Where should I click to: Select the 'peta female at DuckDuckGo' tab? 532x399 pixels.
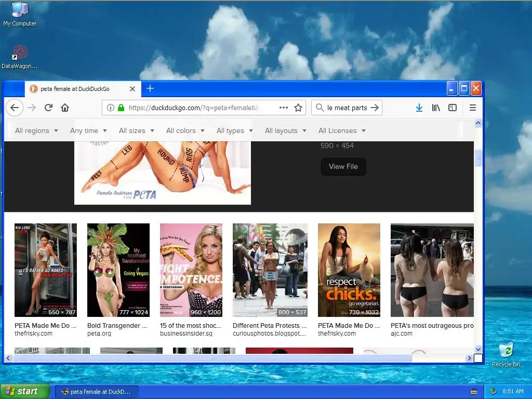click(83, 89)
